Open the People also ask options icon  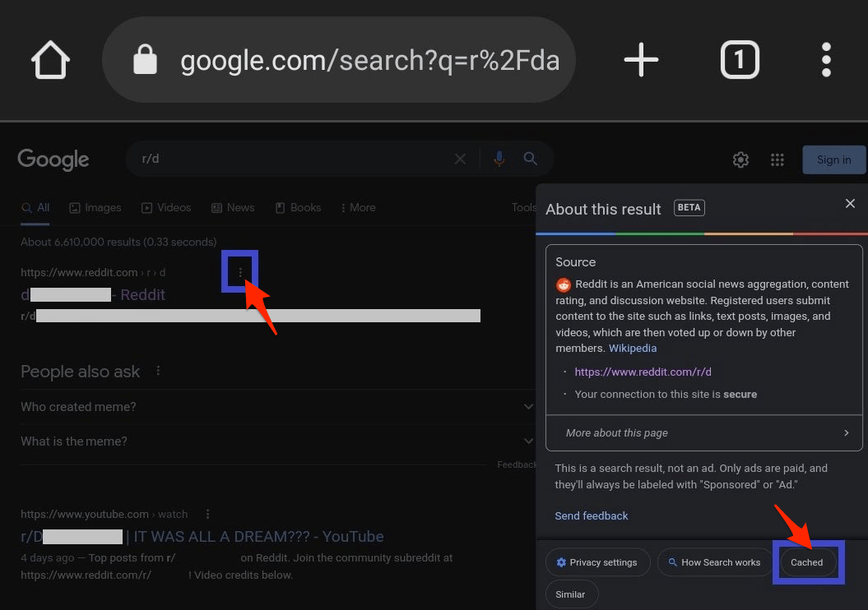[158, 371]
